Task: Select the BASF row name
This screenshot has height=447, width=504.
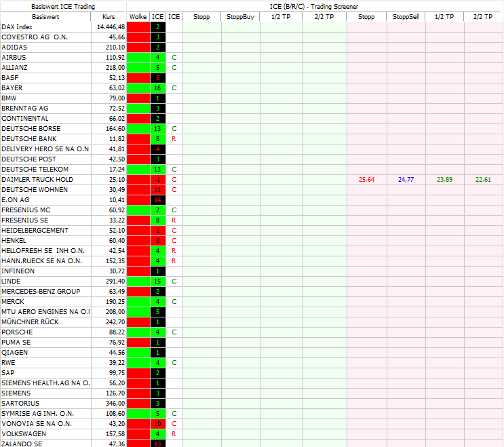Action: point(10,78)
